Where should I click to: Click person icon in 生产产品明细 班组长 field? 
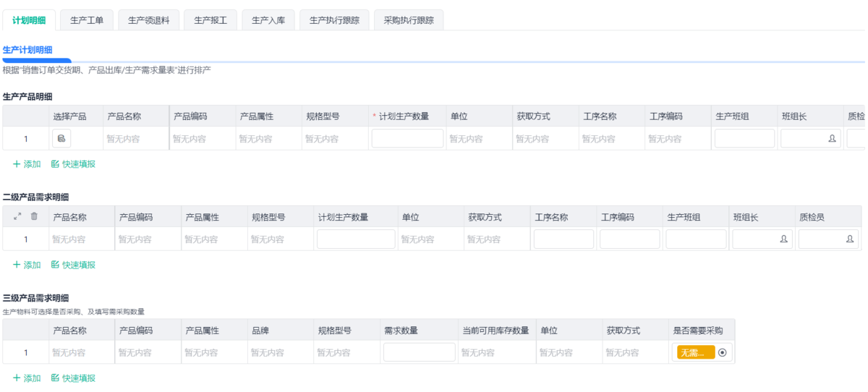click(x=832, y=138)
